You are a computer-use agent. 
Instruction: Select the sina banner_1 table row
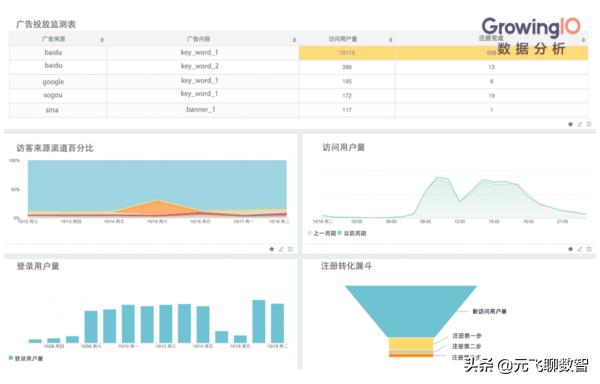(x=298, y=110)
